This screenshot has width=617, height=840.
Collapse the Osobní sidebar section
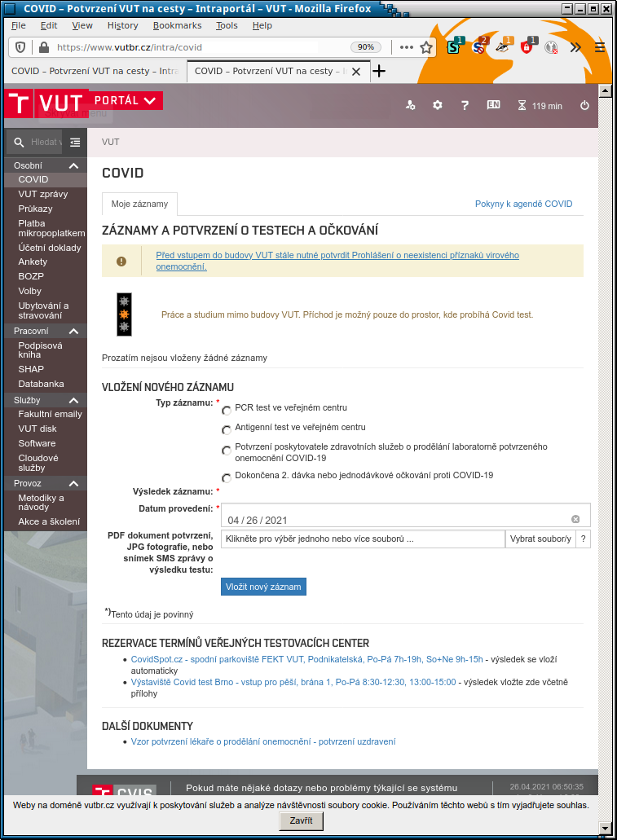[73, 165]
